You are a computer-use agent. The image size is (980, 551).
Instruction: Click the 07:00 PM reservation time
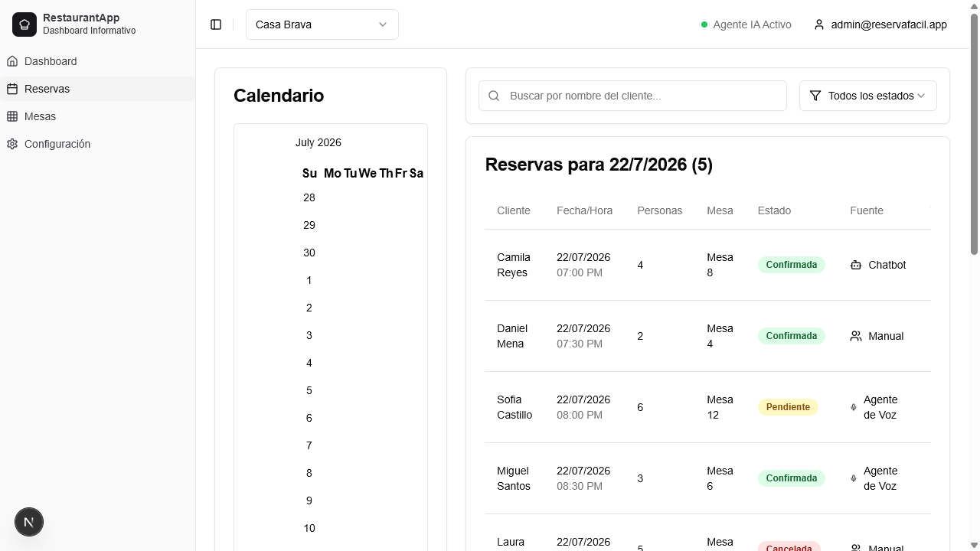pyautogui.click(x=580, y=272)
